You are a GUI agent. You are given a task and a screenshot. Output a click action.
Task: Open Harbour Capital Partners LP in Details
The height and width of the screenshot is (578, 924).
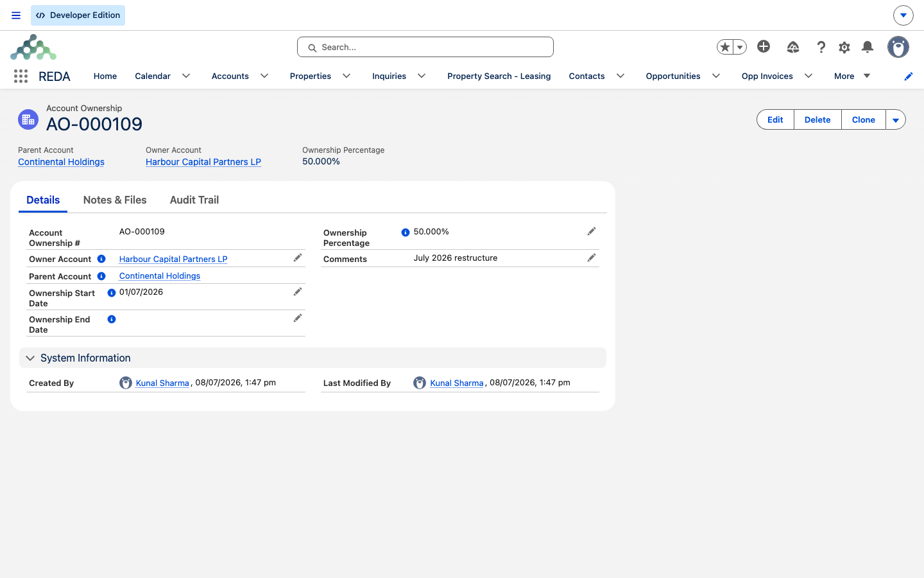click(173, 259)
